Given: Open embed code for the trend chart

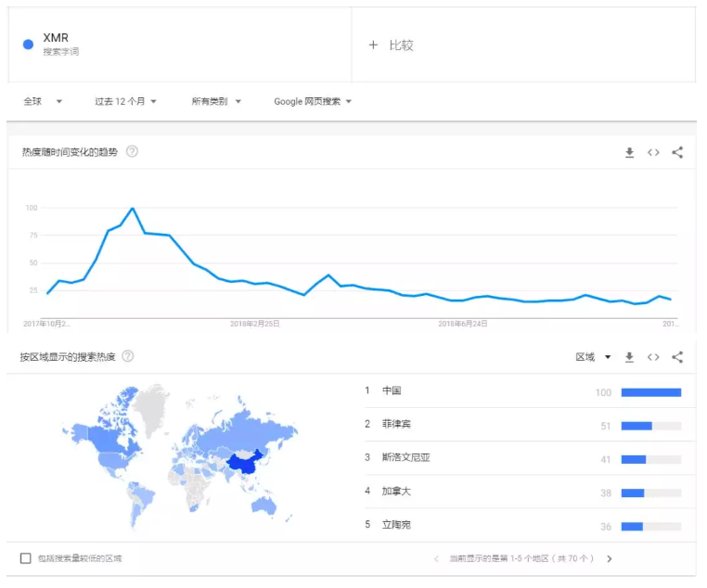Looking at the screenshot, I should [653, 153].
